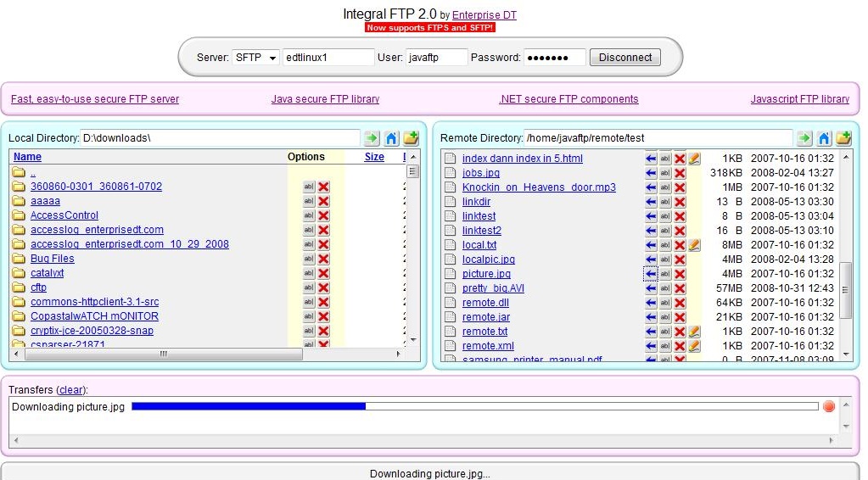Image resolution: width=868 pixels, height=480 pixels.
Task: Open remote file Knockin_on_Heavens_door.mp3
Action: (539, 187)
